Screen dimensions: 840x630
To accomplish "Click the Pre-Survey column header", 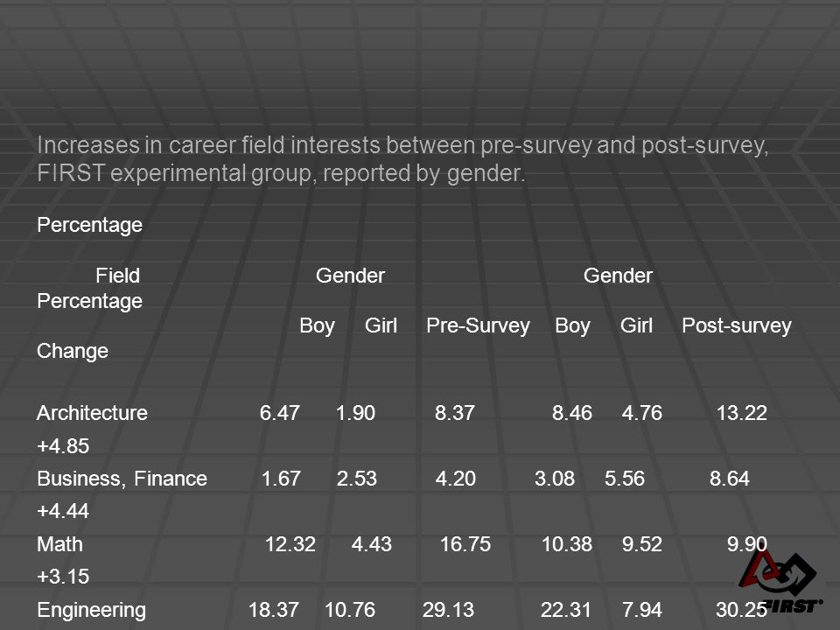I will coord(478,325).
